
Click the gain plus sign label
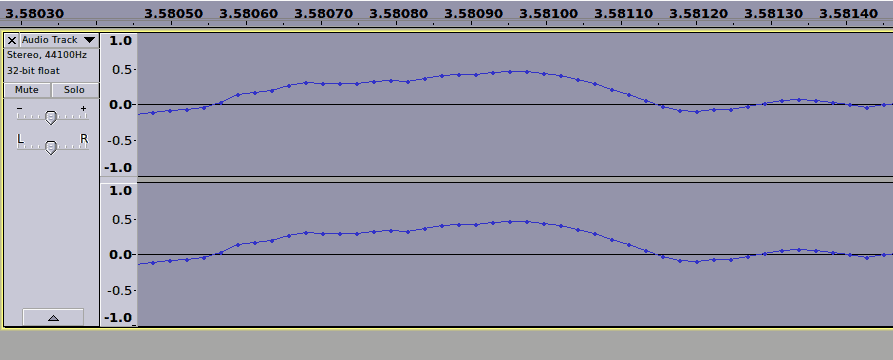pyautogui.click(x=83, y=108)
